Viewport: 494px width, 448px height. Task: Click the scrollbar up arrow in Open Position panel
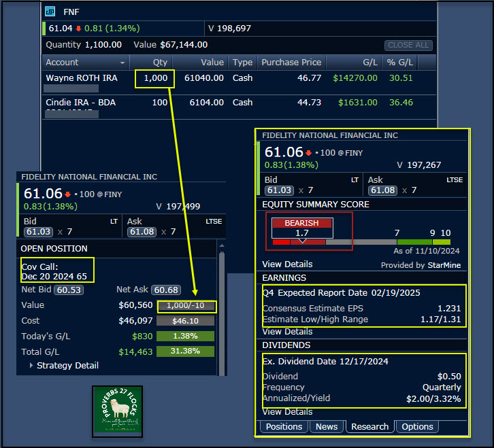pos(220,245)
